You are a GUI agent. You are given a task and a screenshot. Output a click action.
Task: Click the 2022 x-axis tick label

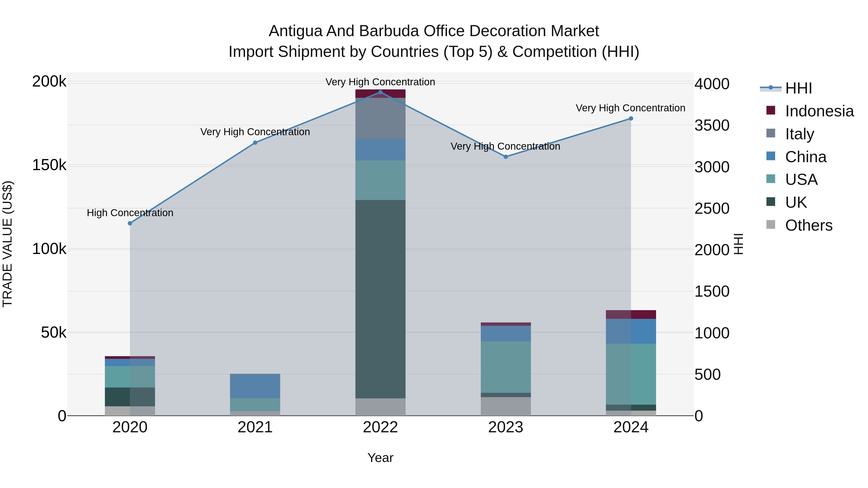pos(380,427)
